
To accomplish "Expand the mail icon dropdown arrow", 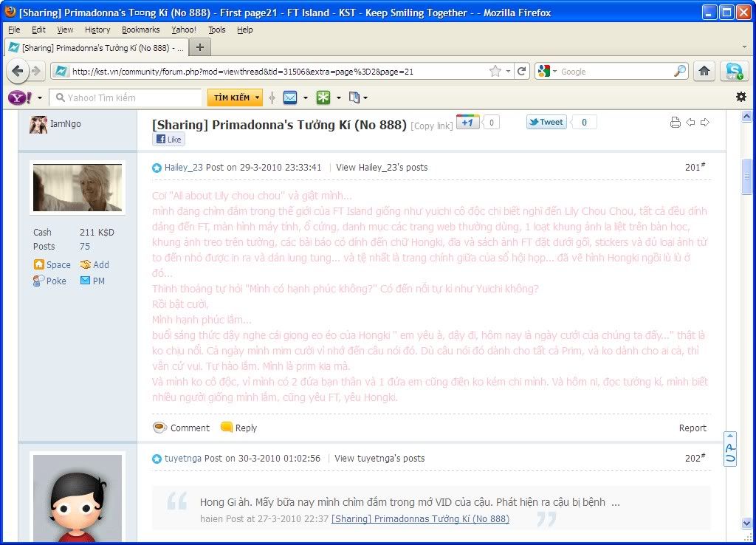I will (x=306, y=98).
